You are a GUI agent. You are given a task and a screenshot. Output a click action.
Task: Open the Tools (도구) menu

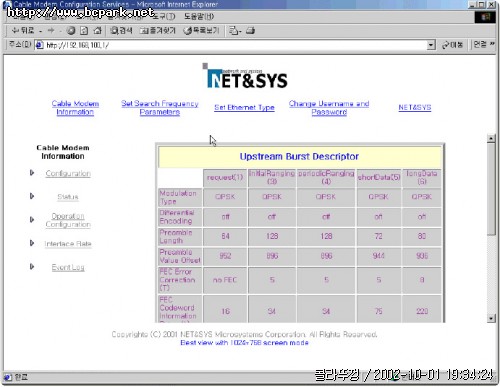pyautogui.click(x=164, y=16)
